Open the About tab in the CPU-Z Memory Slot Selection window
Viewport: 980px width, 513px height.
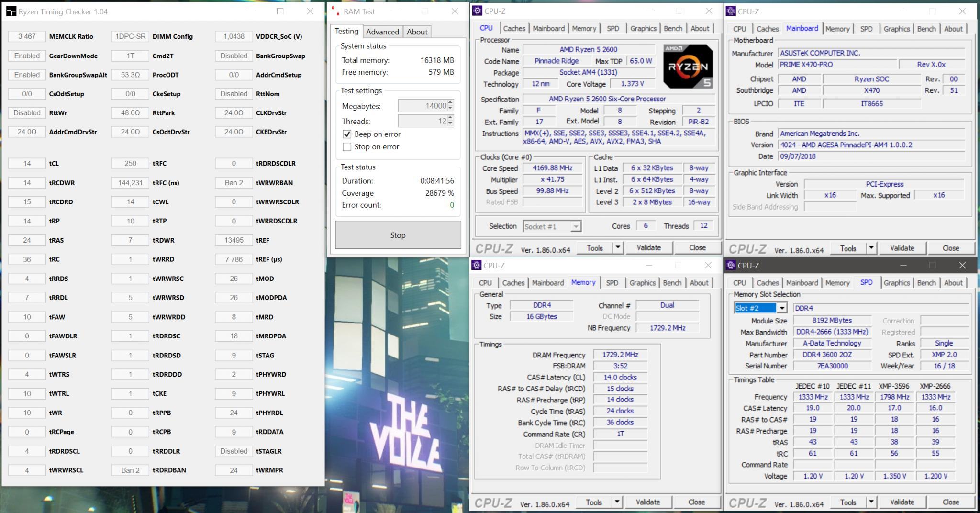[953, 283]
